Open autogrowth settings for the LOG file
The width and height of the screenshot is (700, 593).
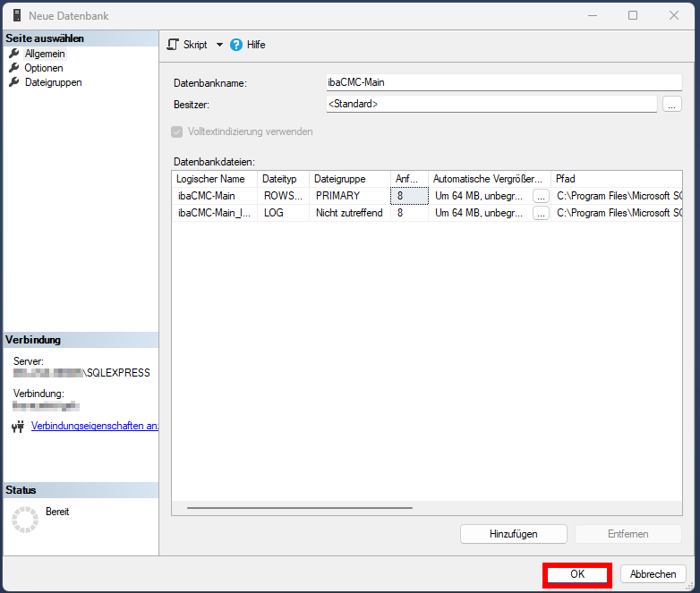pyautogui.click(x=541, y=214)
